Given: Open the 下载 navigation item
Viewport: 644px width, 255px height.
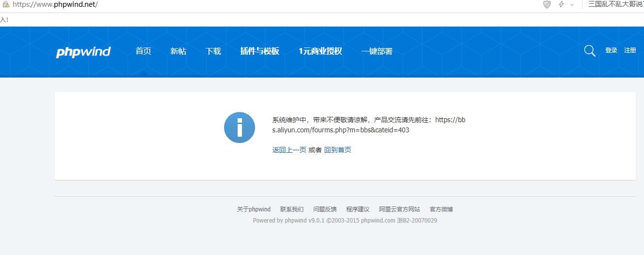Looking at the screenshot, I should pos(213,51).
